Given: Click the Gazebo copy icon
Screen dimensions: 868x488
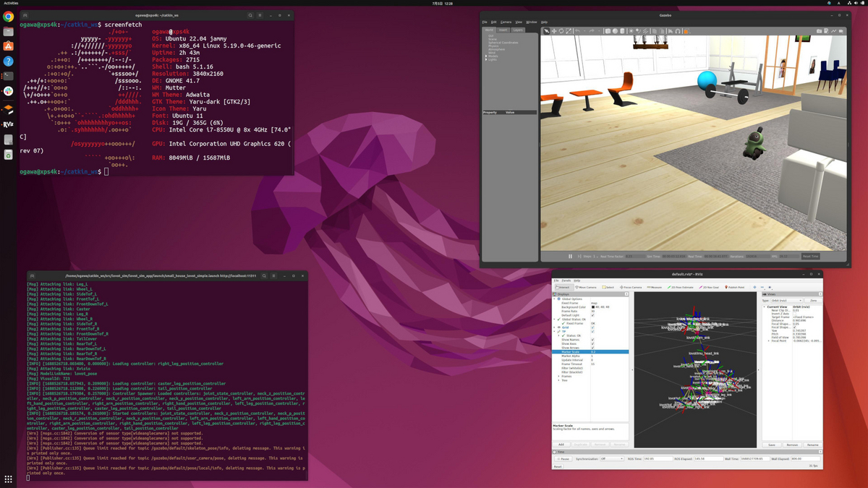Looking at the screenshot, I should [x=654, y=31].
